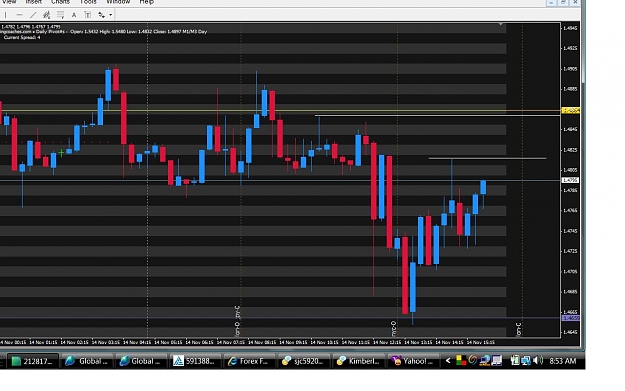Select the text 'A' tool

point(74,15)
